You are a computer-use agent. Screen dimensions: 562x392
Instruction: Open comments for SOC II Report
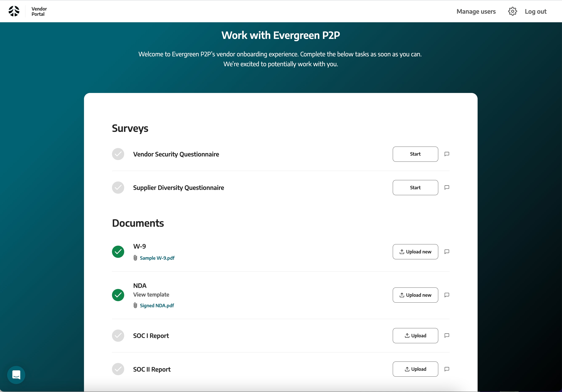click(x=447, y=369)
